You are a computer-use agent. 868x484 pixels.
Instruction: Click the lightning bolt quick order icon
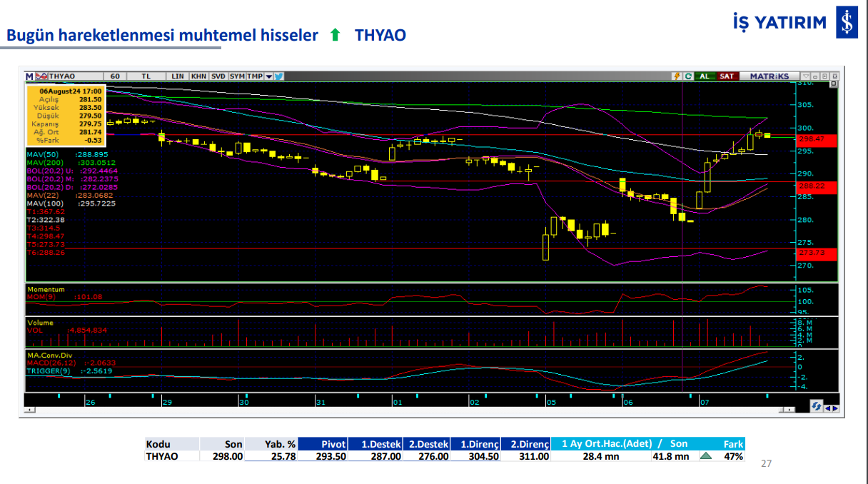click(676, 76)
